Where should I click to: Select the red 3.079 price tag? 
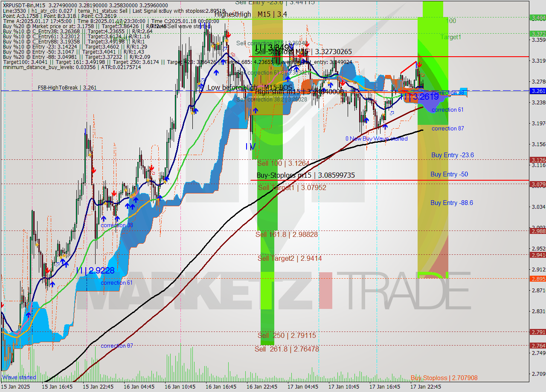coord(537,184)
